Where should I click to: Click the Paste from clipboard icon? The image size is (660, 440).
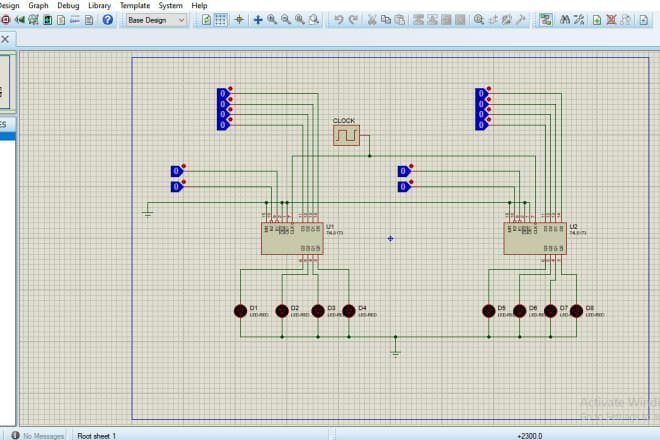coord(400,20)
